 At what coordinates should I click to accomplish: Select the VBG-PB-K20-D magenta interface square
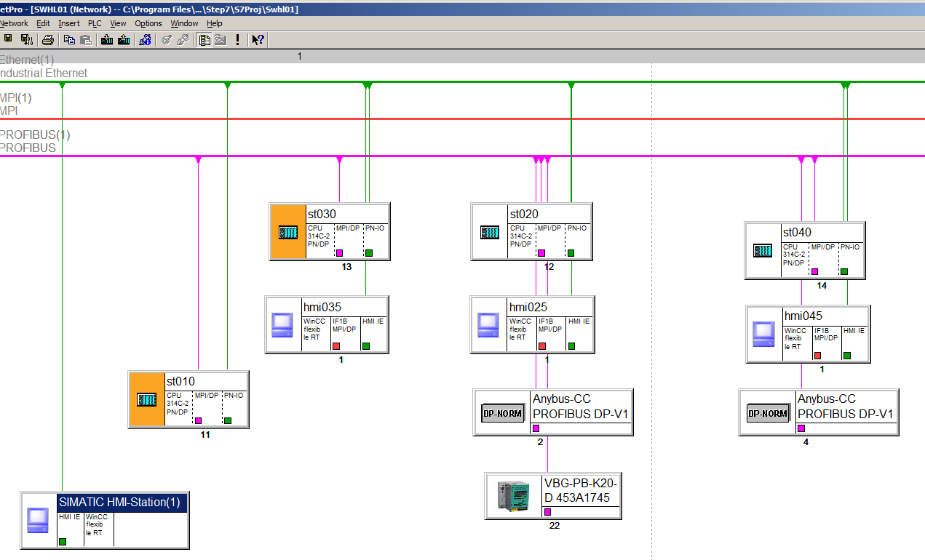pyautogui.click(x=548, y=512)
